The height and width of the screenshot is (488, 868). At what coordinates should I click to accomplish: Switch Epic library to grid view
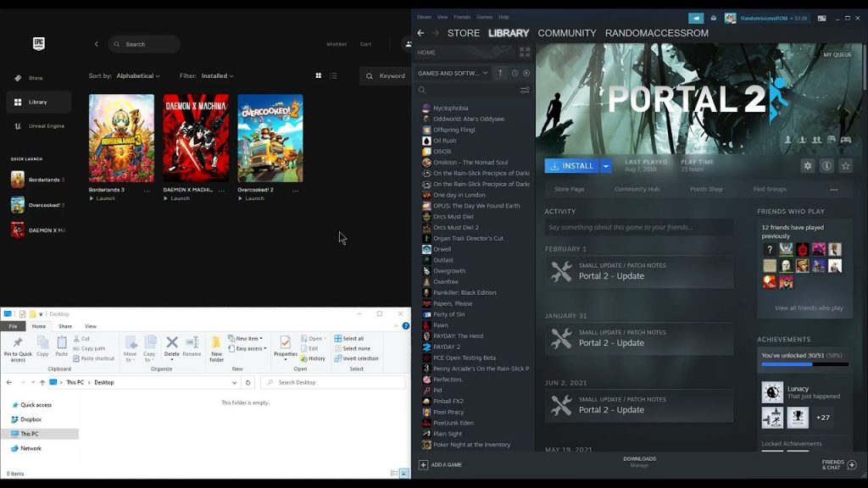(x=319, y=76)
